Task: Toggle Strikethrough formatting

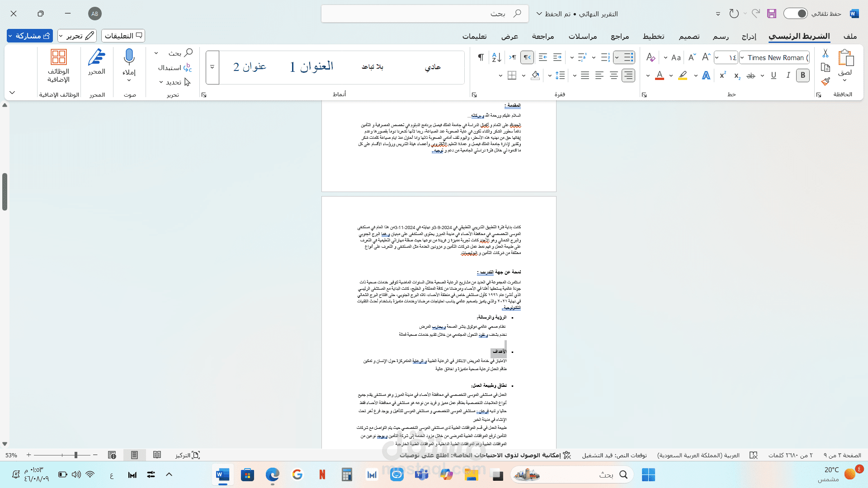Action: (751, 75)
